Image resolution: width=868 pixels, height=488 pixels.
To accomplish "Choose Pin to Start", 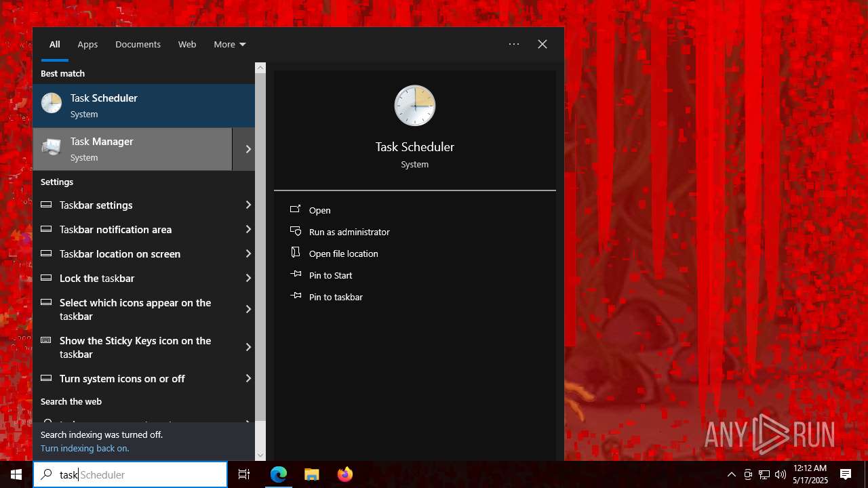I will 331,275.
